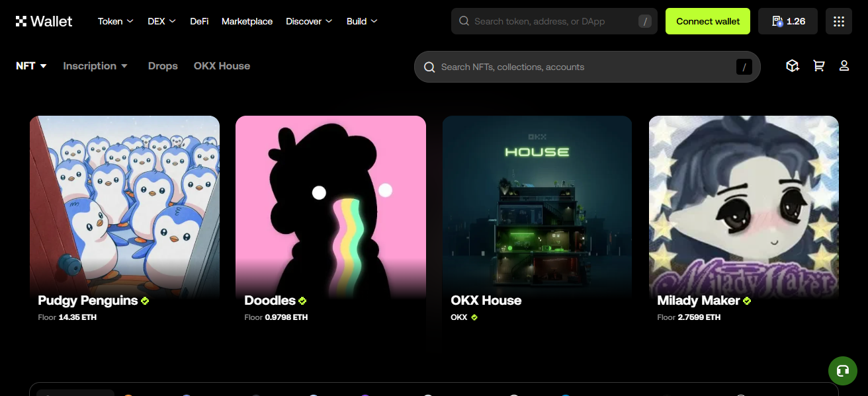Focus the token, address, or DApp search field
The width and height of the screenshot is (868, 396).
click(x=554, y=21)
